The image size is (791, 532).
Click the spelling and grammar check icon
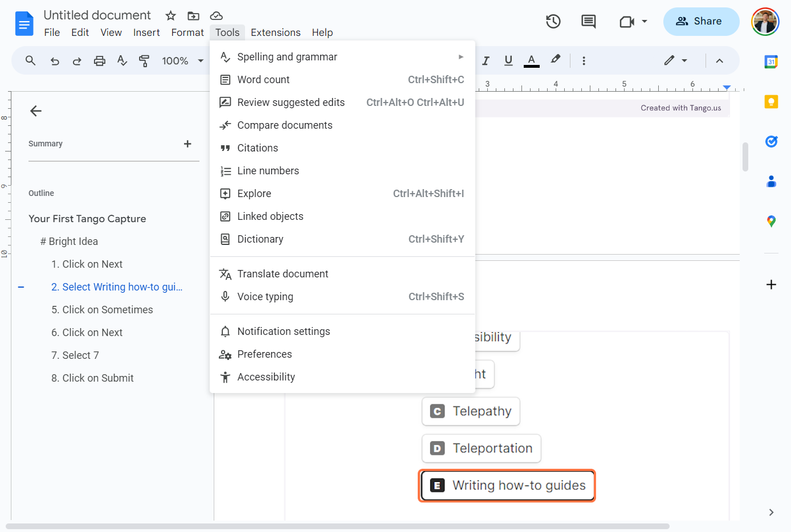(x=122, y=60)
